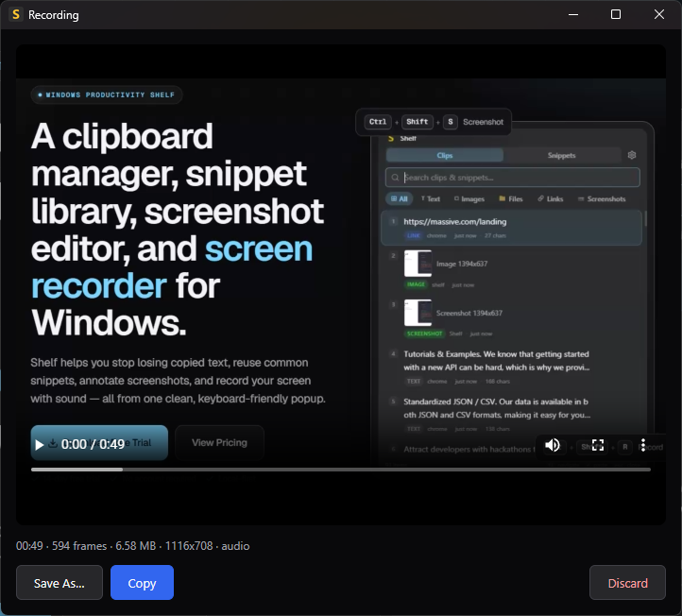
Task: Maximize the Recording window
Action: pyautogui.click(x=616, y=14)
